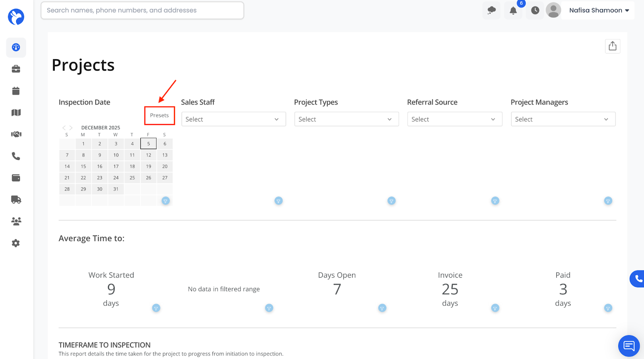Open the chat bubbles icon in header
The width and height of the screenshot is (644, 359).
click(x=491, y=10)
